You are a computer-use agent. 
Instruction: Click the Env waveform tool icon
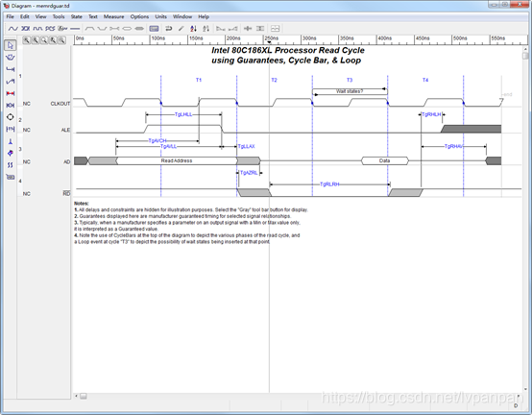[62, 29]
